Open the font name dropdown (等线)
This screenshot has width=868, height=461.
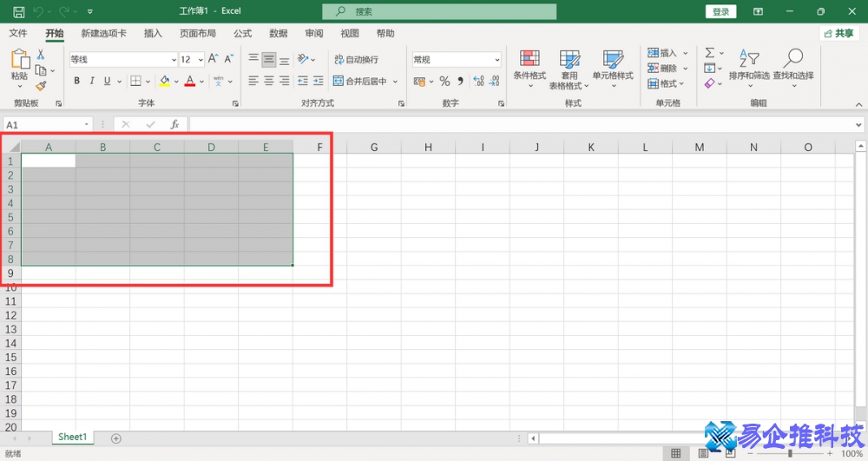(173, 60)
